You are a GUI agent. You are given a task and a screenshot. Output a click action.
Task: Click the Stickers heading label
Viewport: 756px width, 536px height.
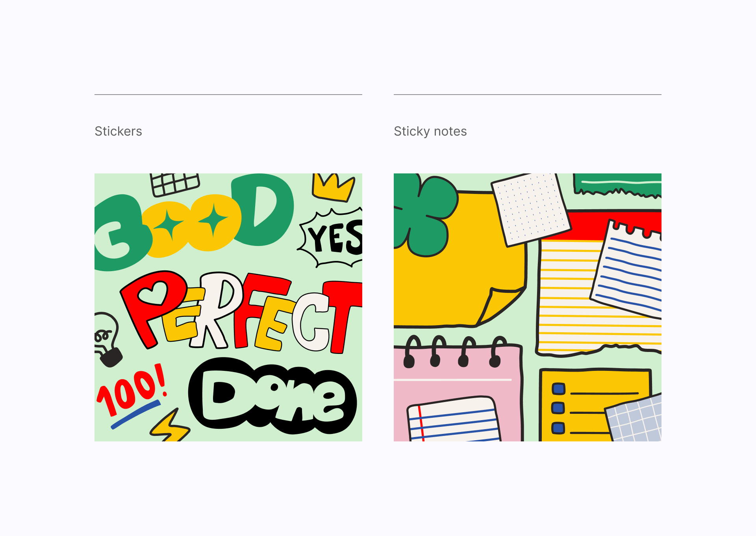118,131
